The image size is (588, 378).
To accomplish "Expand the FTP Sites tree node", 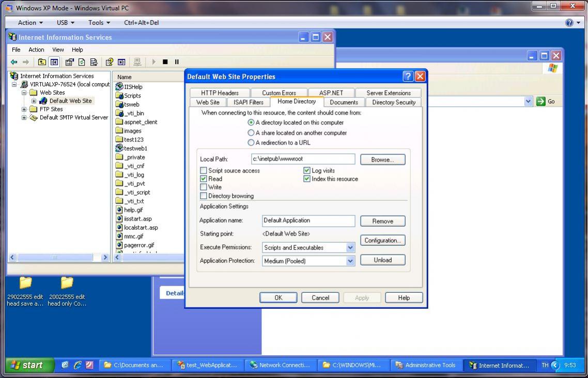I will tap(24, 109).
